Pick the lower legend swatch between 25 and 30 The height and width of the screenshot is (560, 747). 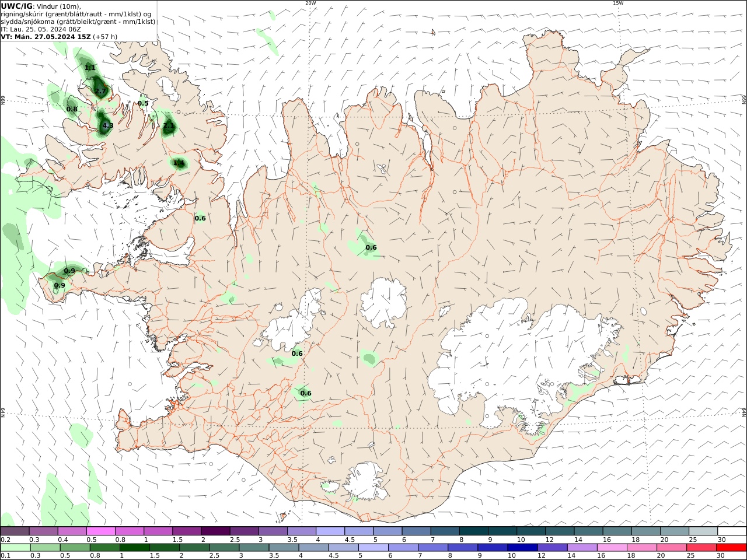pyautogui.click(x=701, y=547)
